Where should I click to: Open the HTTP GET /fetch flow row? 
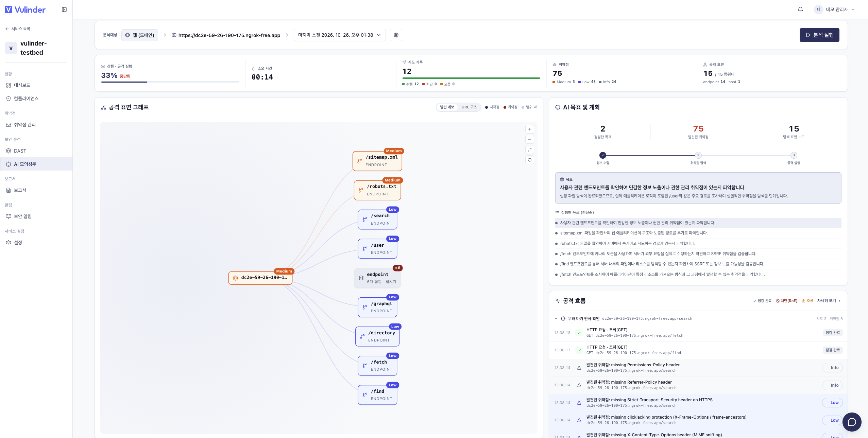coord(698,333)
